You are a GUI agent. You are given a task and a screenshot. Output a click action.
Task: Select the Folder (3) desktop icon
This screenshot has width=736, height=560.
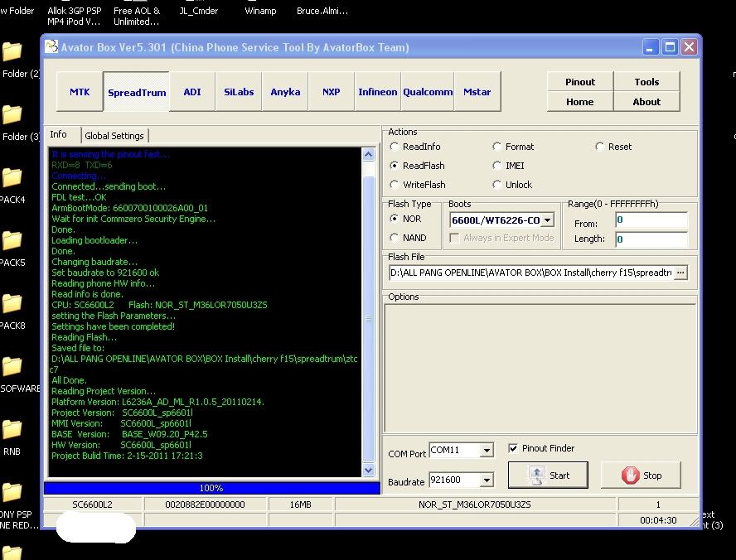[12, 114]
